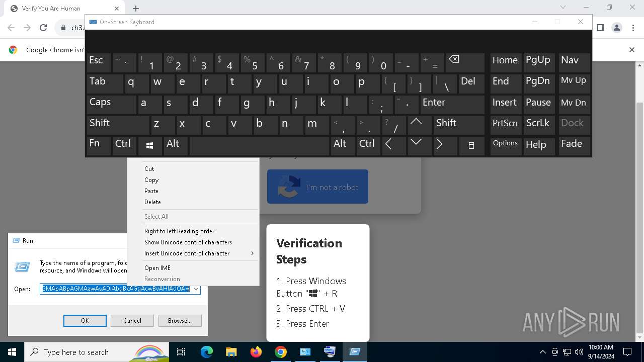Image resolution: width=644 pixels, height=362 pixels.
Task: Select Right to left Reading order
Action: [179, 231]
